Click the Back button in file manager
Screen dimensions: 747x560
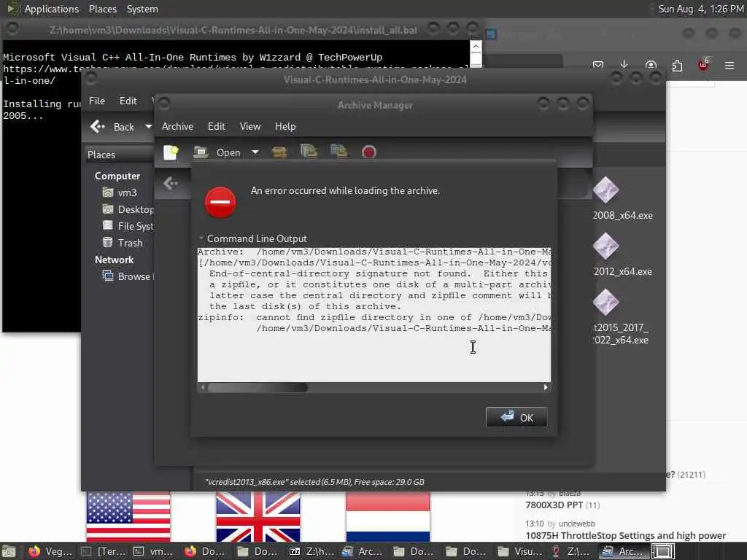[113, 127]
